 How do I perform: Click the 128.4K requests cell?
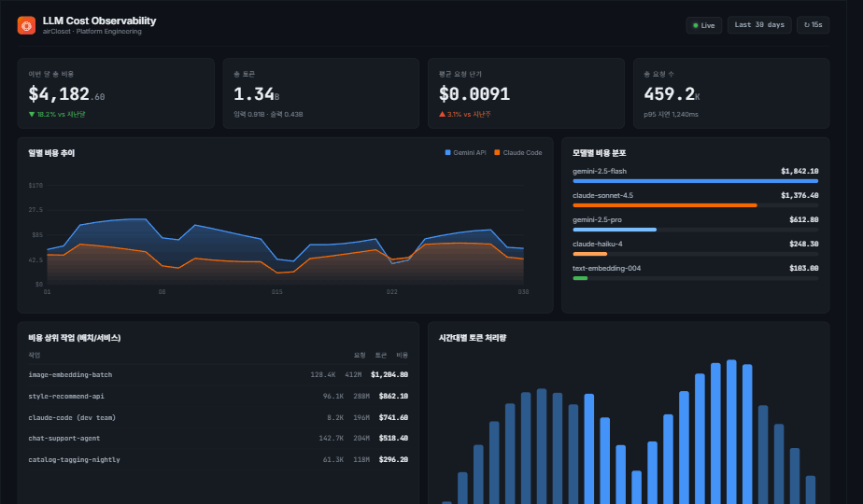click(323, 374)
